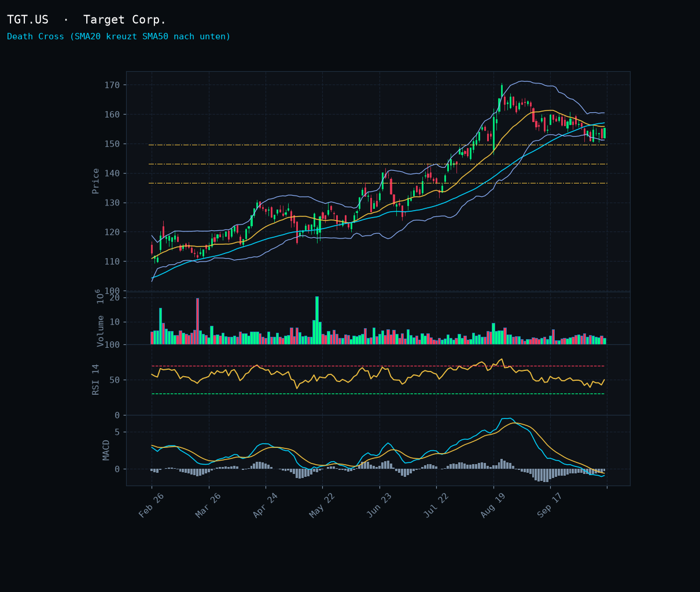
Task: Click the "MACD" axis label
Action: [x=106, y=450]
